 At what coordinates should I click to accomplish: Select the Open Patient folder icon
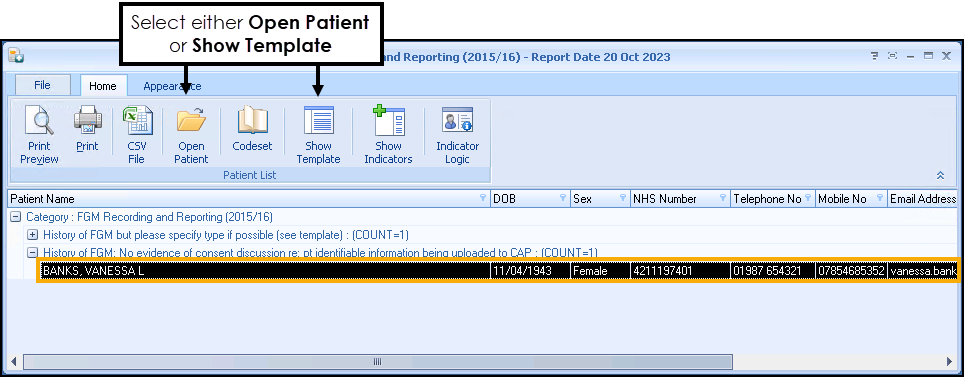coord(191,121)
